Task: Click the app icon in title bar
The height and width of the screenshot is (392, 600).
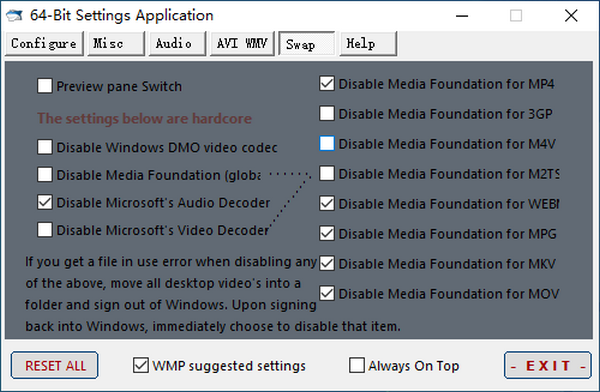Action: click(14, 16)
